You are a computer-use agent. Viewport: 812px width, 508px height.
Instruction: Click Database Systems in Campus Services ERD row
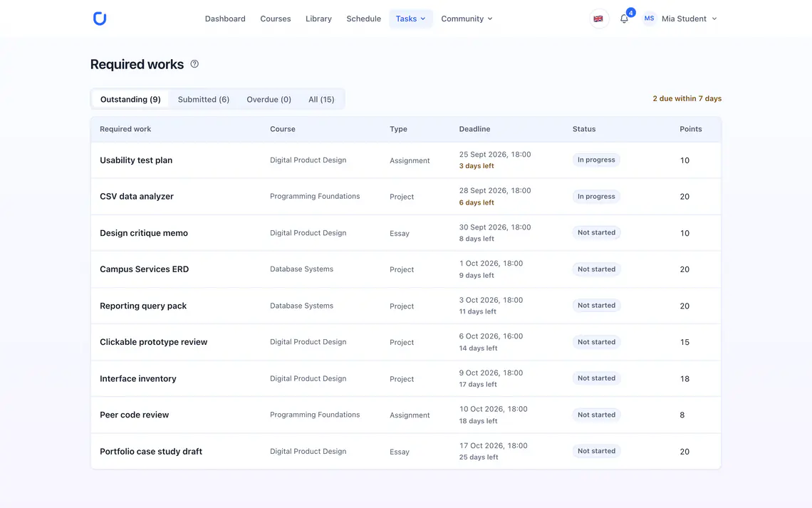(301, 269)
